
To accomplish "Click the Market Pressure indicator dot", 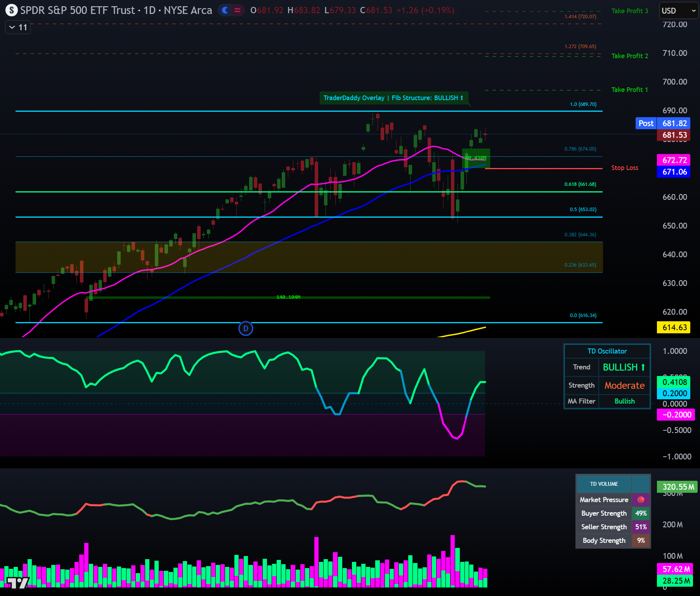I will (641, 500).
